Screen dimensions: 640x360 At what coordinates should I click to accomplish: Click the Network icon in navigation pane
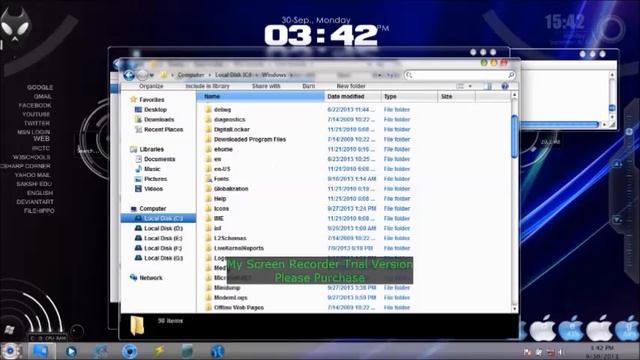[133, 278]
